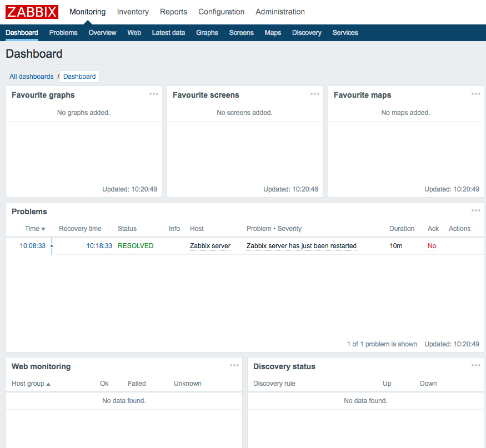Open the Screens submenu tab

[242, 33]
